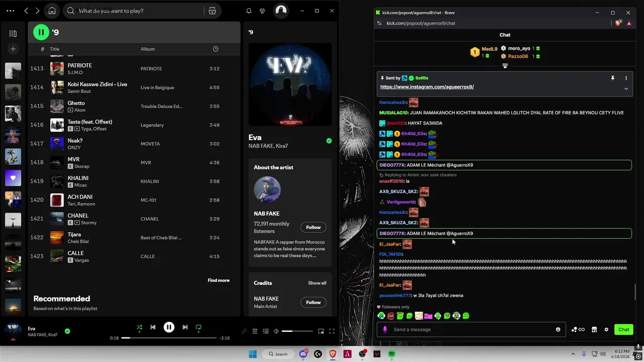The height and width of the screenshot is (362, 644).
Task: Mute Spotify volume speaker icon
Action: coord(276,331)
